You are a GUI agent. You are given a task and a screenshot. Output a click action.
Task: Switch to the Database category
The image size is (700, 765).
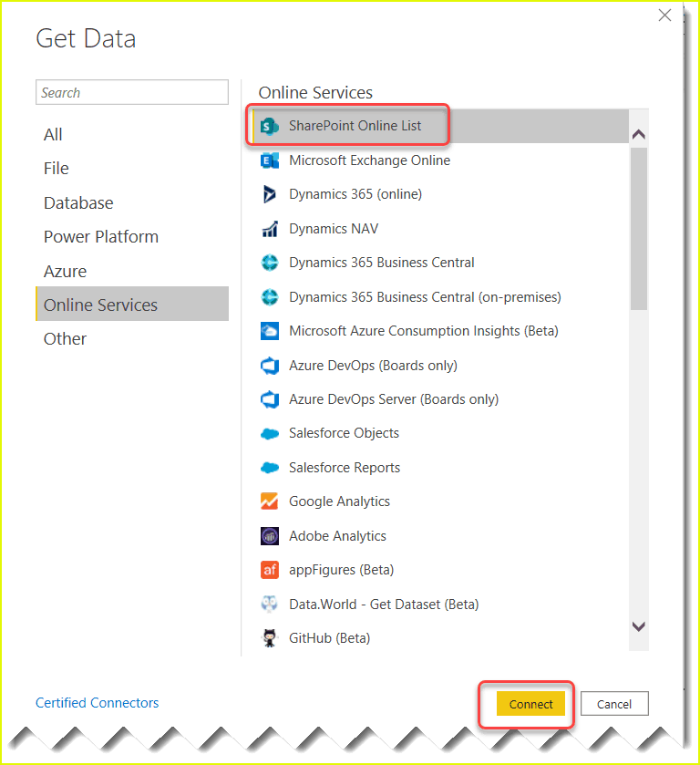pyautogui.click(x=132, y=203)
